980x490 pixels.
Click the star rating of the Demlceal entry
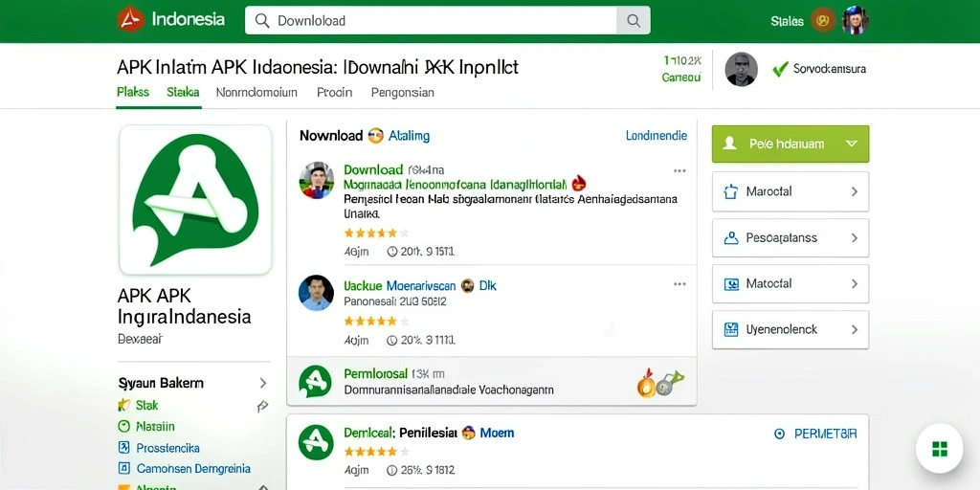tap(376, 452)
